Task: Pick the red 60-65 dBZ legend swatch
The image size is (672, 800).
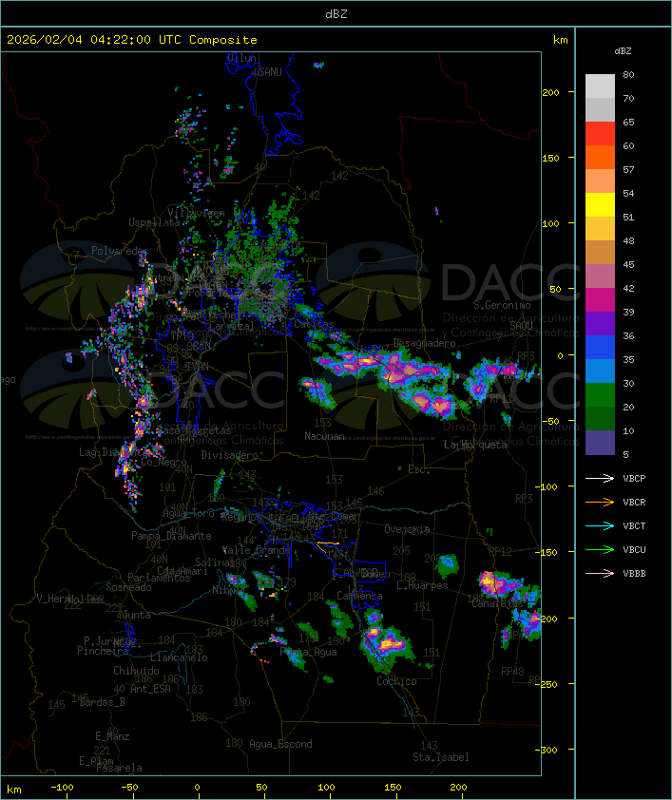Action: point(600,134)
